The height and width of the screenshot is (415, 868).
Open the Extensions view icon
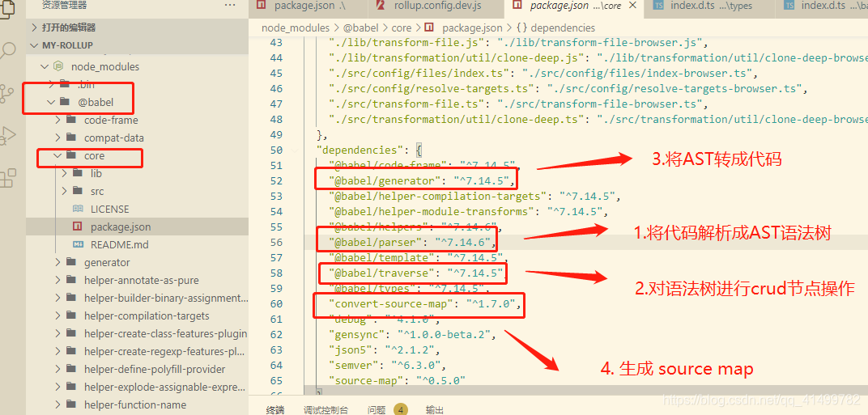coord(7,178)
